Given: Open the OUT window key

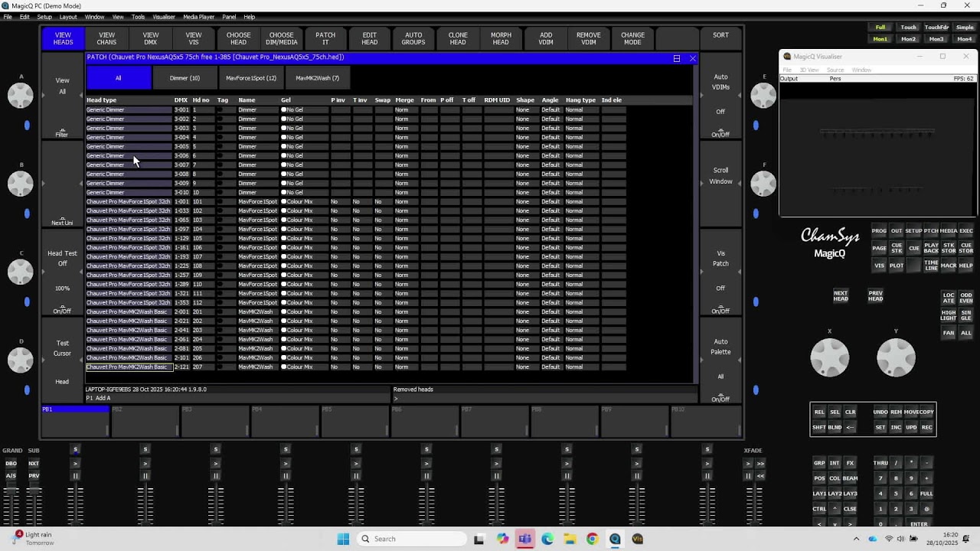Looking at the screenshot, I should pos(897,230).
